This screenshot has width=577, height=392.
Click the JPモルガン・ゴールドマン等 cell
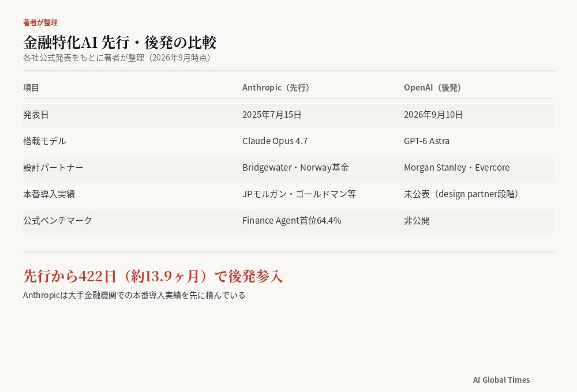(x=299, y=194)
